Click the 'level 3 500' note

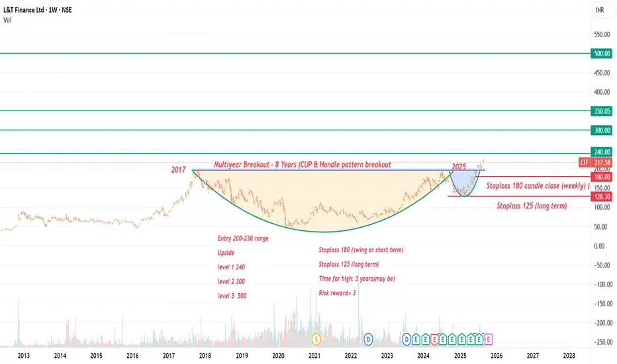tap(232, 296)
